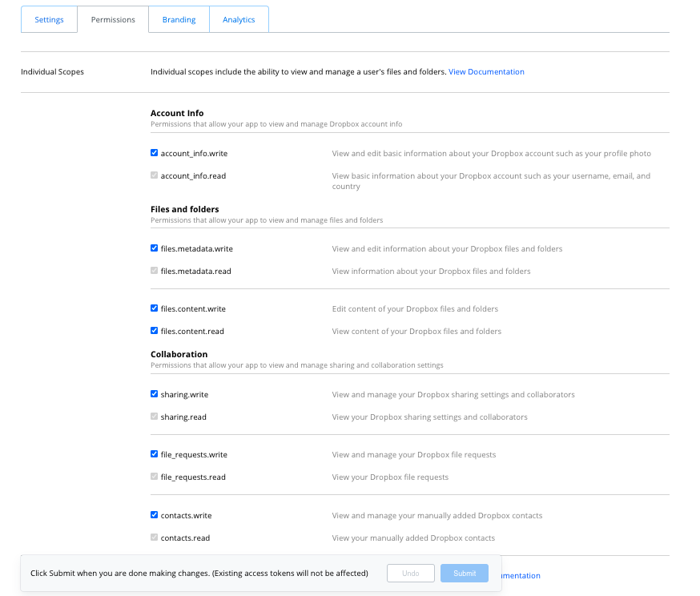Enable the sharing.read checkbox
The image size is (700, 596).
[154, 416]
